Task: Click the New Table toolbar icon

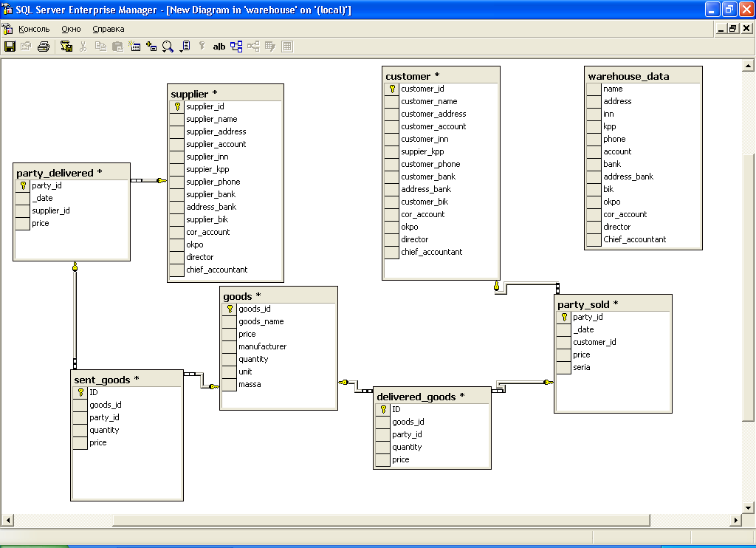Action: [x=134, y=47]
